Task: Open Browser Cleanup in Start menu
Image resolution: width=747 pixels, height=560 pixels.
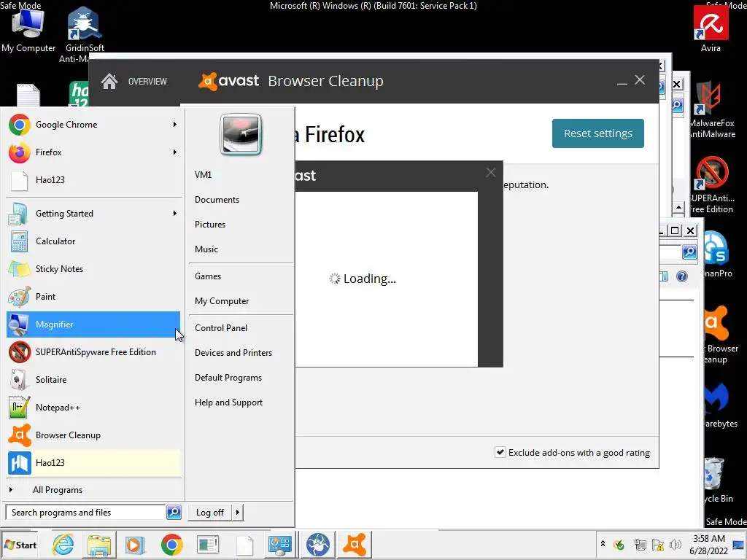Action: pos(93,435)
